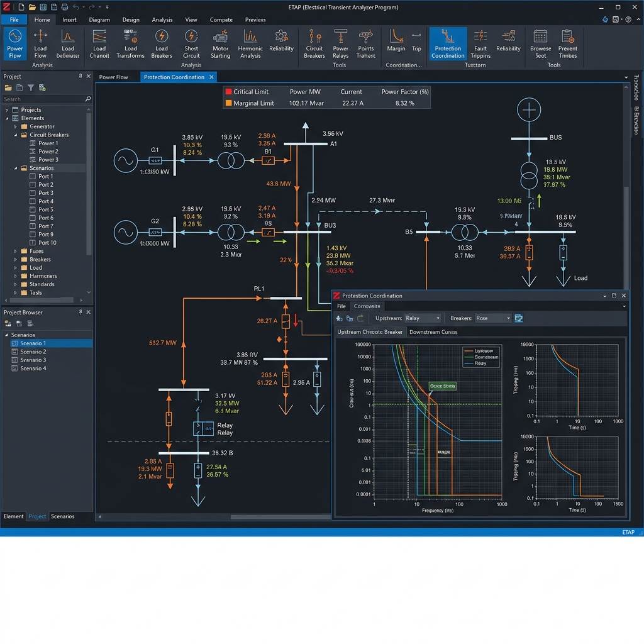Screen dimensions: 644x644
Task: Start Harmonic Analysis from the ribbon
Action: (250, 44)
